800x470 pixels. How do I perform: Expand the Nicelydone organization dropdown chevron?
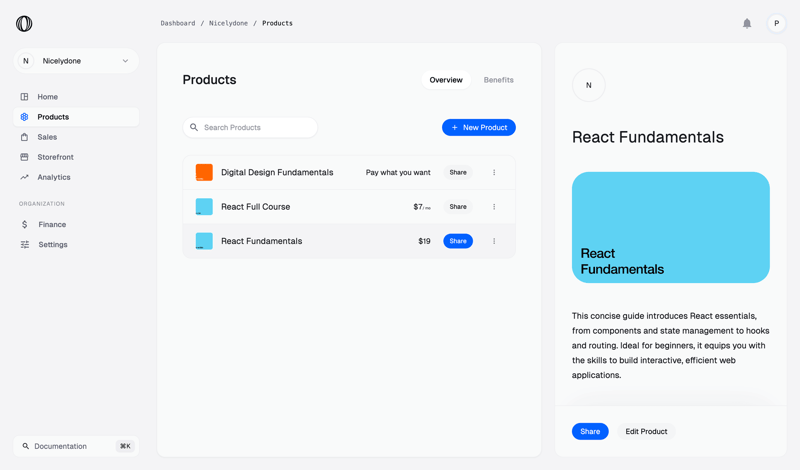pyautogui.click(x=125, y=61)
